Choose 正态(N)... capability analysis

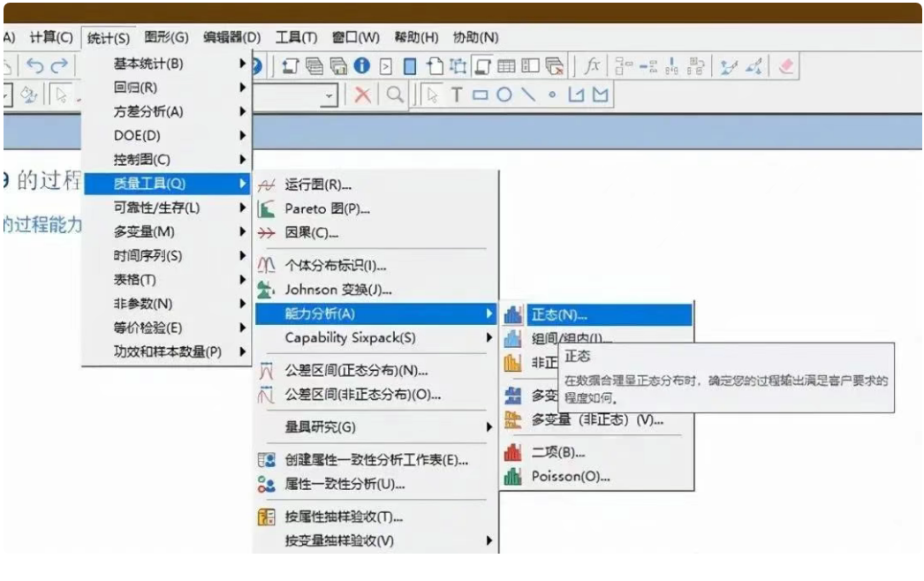[x=558, y=314]
